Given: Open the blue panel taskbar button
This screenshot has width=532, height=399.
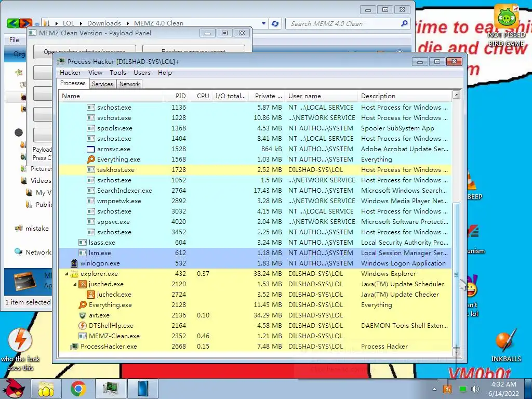Looking at the screenshot, I should point(143,389).
